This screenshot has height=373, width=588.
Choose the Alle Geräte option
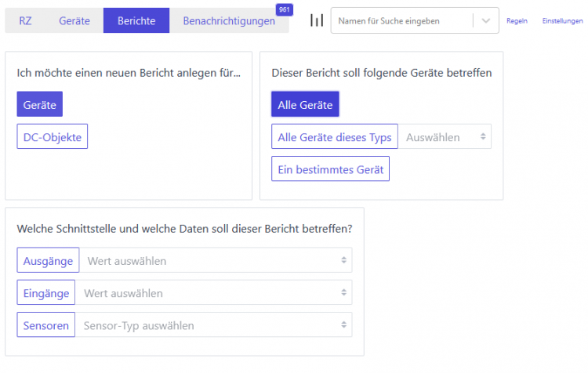(305, 104)
